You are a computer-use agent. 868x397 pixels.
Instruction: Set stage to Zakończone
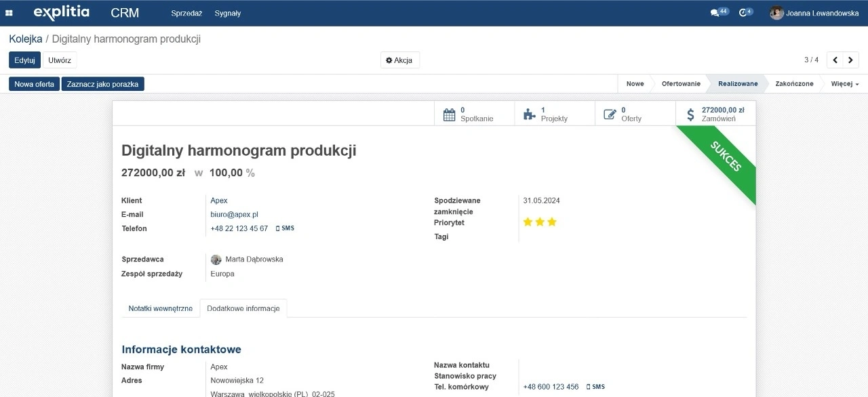point(794,84)
